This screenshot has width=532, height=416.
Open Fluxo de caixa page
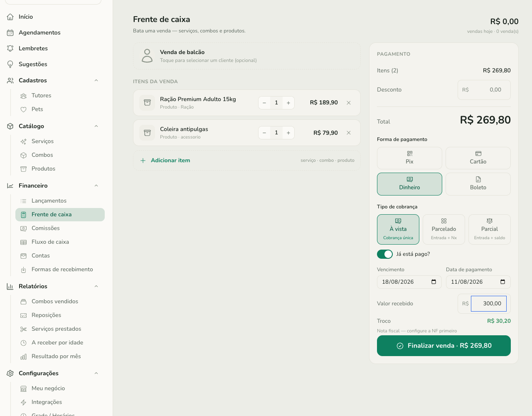(60, 242)
